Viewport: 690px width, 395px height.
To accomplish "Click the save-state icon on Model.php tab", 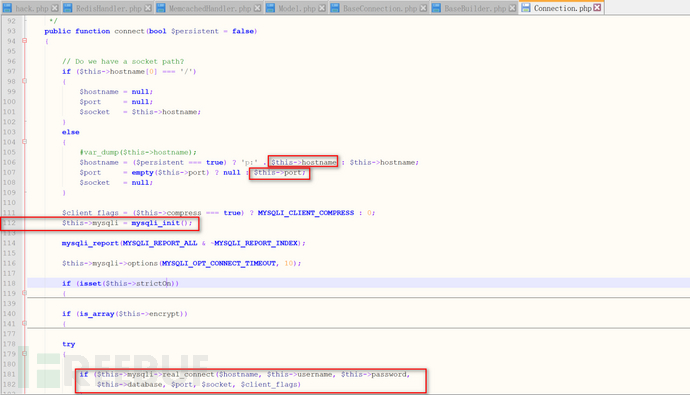I will click(x=270, y=8).
